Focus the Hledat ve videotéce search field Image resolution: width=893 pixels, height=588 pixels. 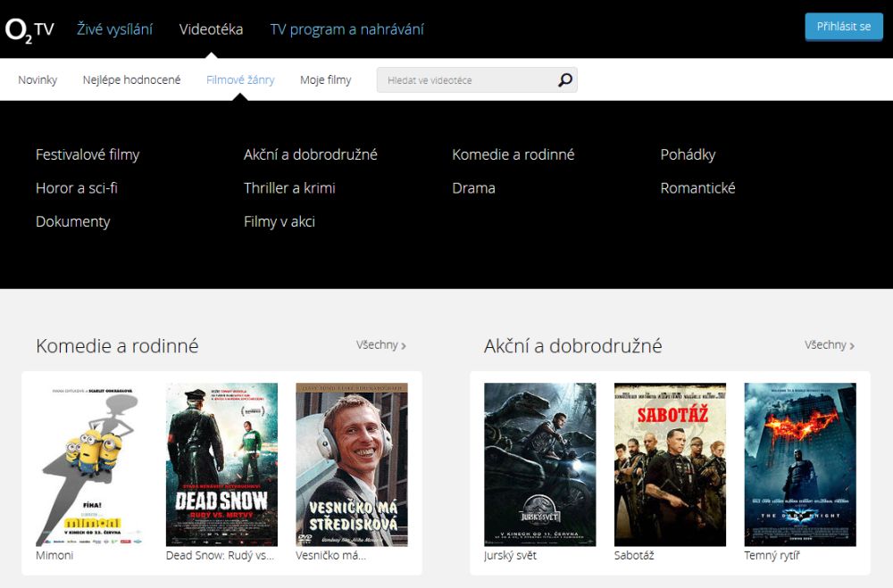464,80
